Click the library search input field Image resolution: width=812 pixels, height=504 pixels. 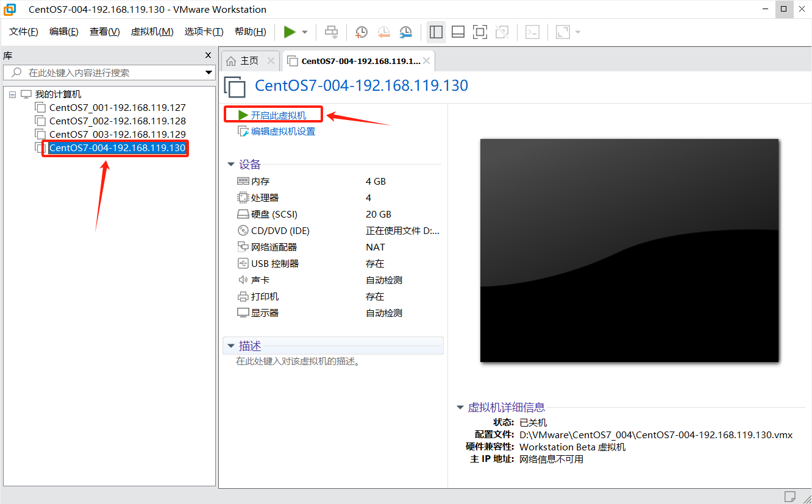(x=110, y=73)
